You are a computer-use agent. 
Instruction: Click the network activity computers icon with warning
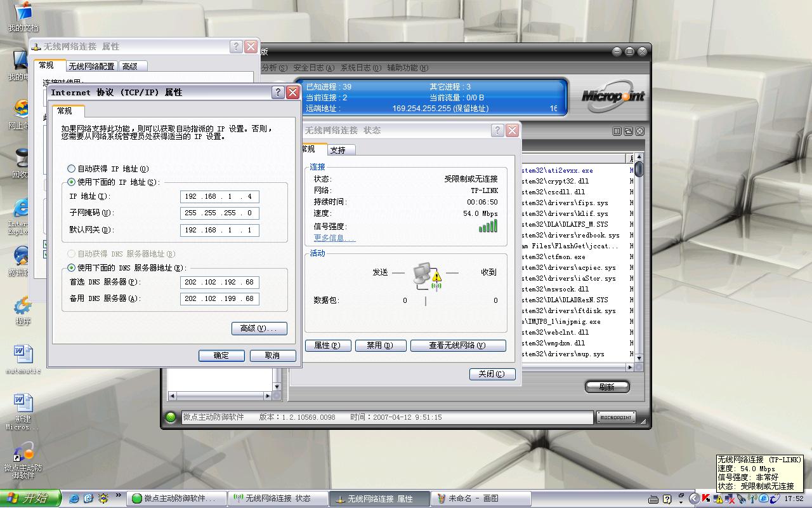coord(428,275)
